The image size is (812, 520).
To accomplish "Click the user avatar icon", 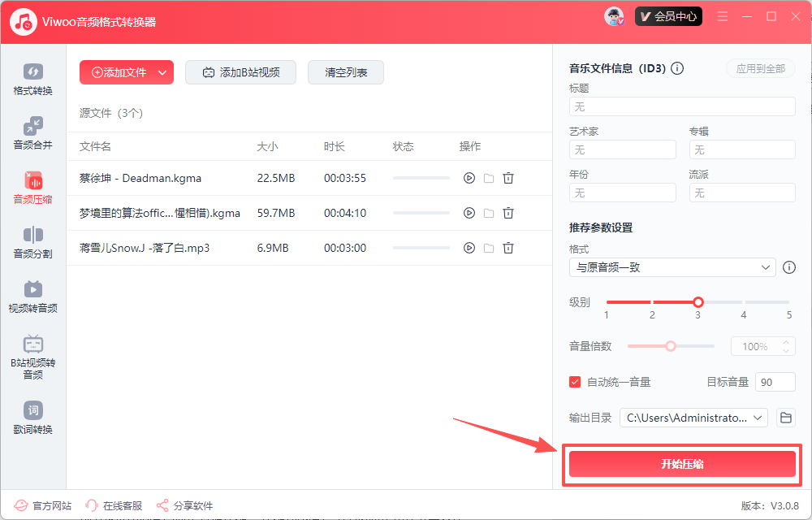I will (614, 16).
